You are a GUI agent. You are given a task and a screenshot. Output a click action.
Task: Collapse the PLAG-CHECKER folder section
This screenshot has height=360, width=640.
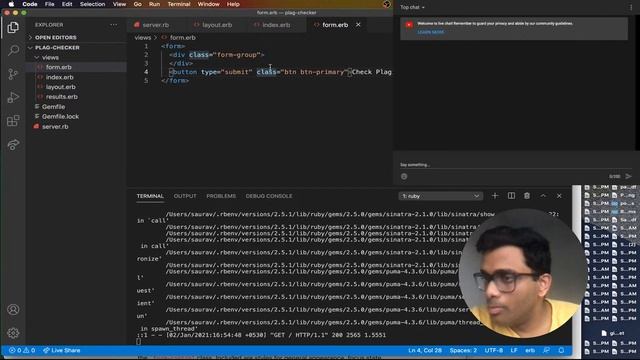point(57,48)
